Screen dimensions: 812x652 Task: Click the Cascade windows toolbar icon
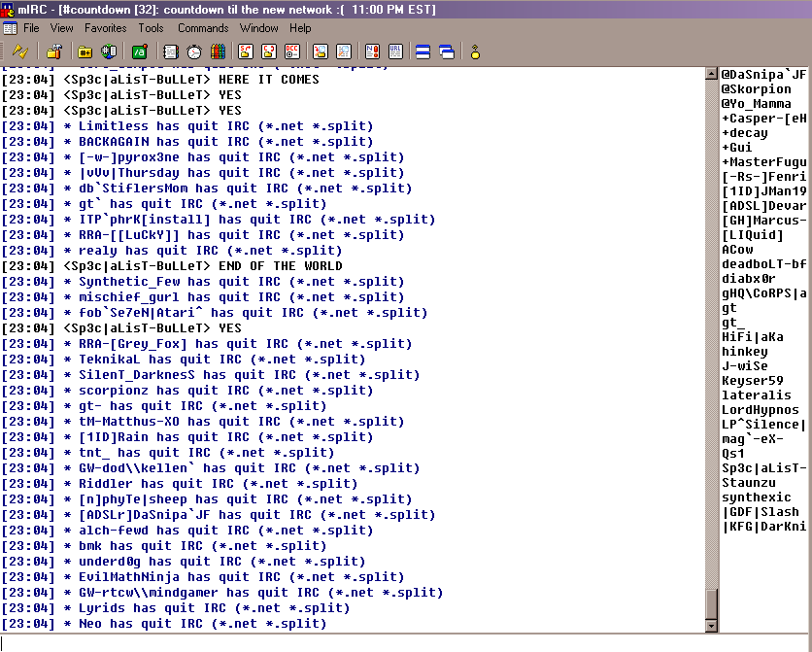point(447,51)
